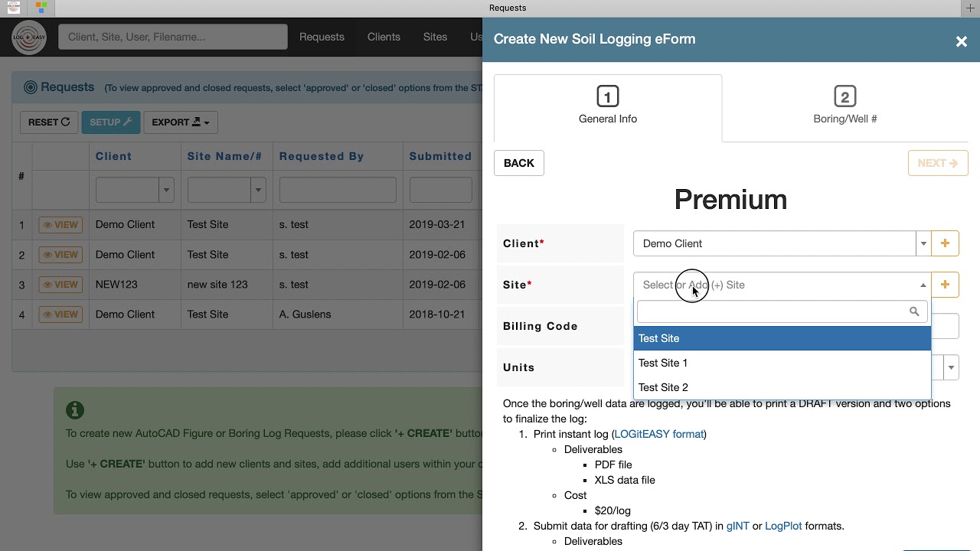Screen dimensions: 980x551
Task: Click the VIEW button for row 1
Action: click(60, 225)
